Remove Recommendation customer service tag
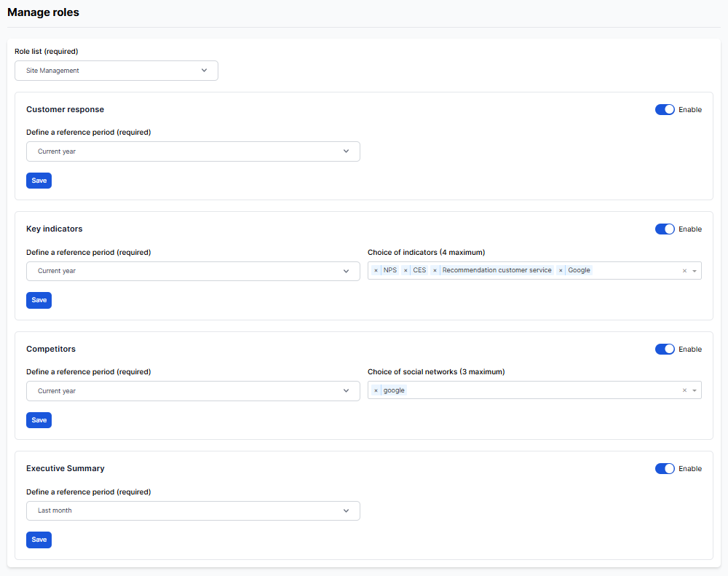 coord(435,270)
